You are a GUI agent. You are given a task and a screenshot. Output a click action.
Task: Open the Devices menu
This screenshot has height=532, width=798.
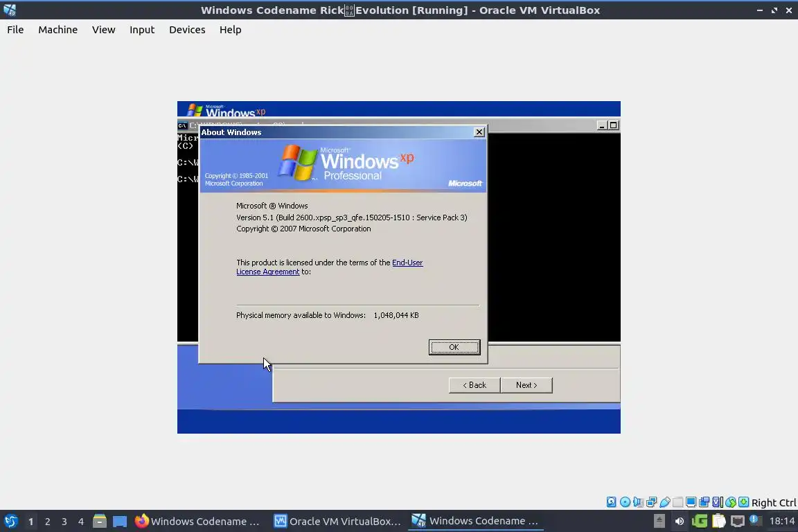pyautogui.click(x=187, y=30)
